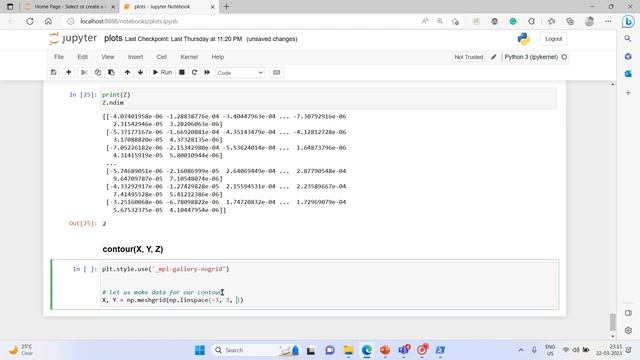The image size is (640, 360).
Task: Open the Cell menu
Action: pos(162,57)
